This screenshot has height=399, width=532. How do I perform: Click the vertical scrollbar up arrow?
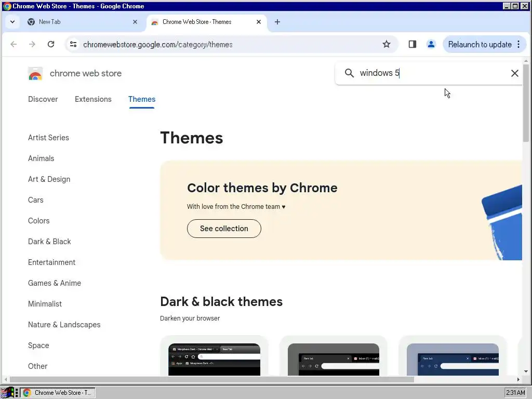(x=526, y=61)
